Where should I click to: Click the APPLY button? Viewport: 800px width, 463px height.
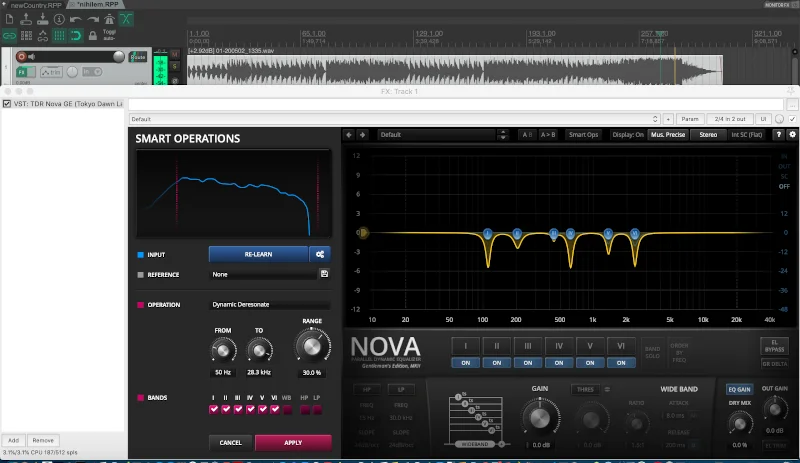[293, 443]
